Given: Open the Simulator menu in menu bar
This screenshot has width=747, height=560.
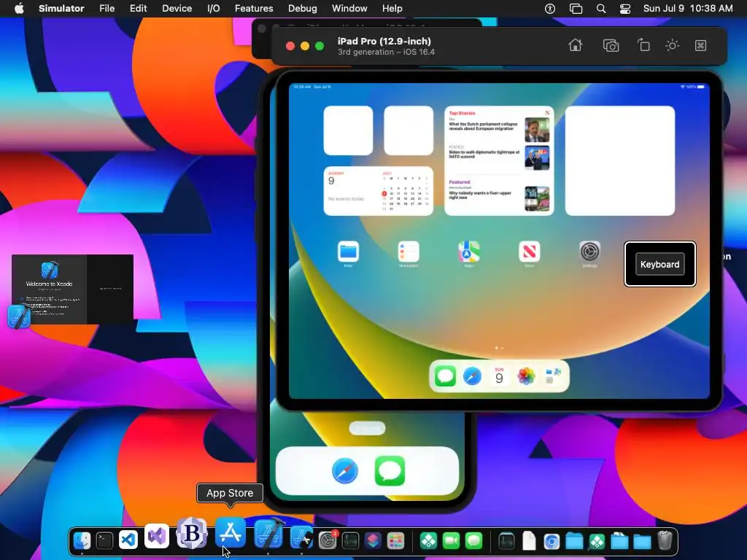Looking at the screenshot, I should pos(61,9).
